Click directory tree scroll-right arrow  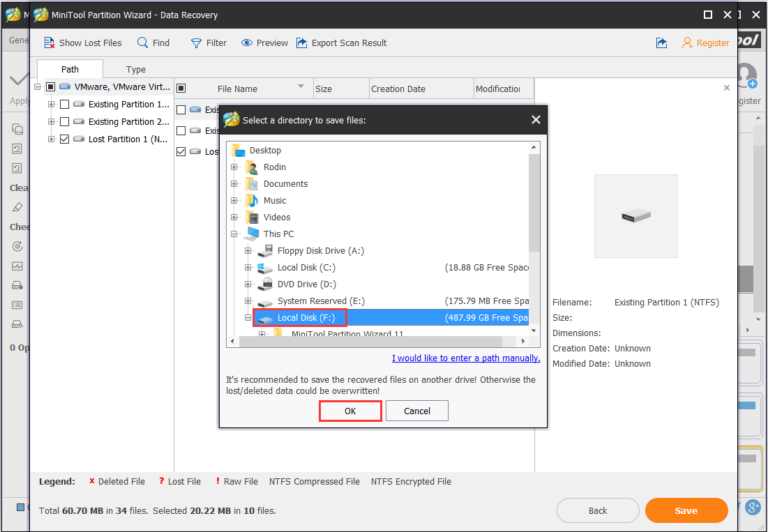coord(523,341)
